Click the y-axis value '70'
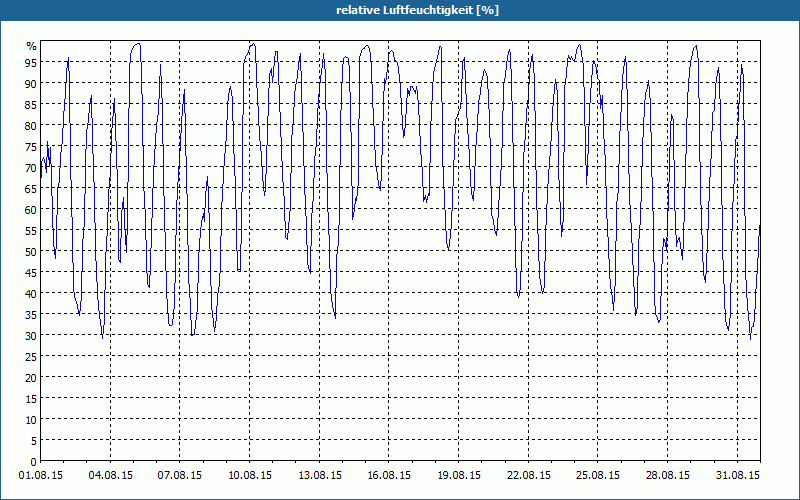The image size is (800, 500). click(x=31, y=168)
